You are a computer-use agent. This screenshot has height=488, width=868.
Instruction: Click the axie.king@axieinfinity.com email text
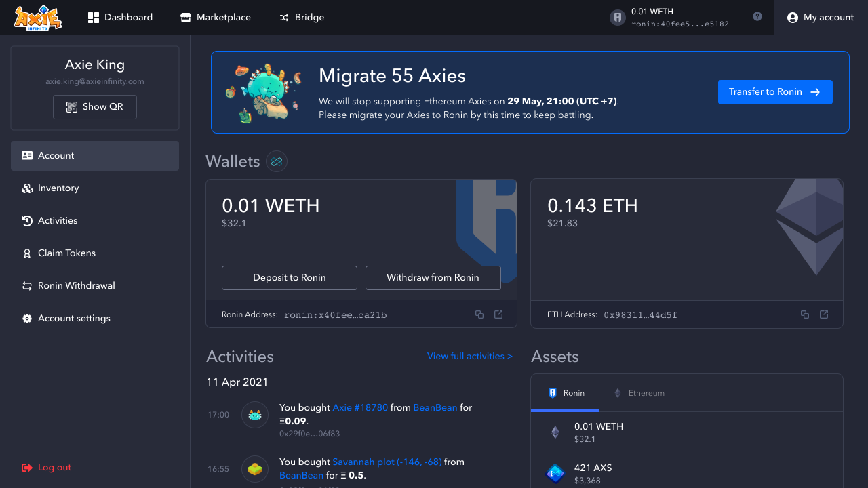[x=95, y=81]
